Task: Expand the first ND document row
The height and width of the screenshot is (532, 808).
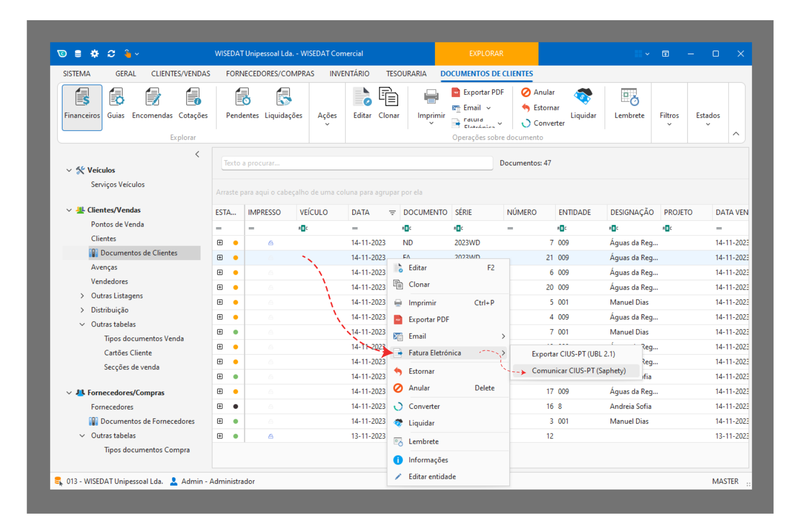Action: [x=220, y=243]
